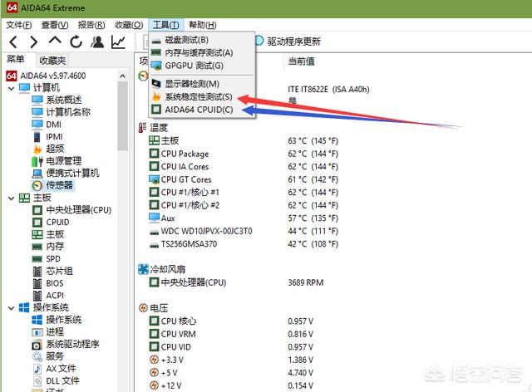Open AIDA64 CPUID(C) menu entry

[201, 110]
